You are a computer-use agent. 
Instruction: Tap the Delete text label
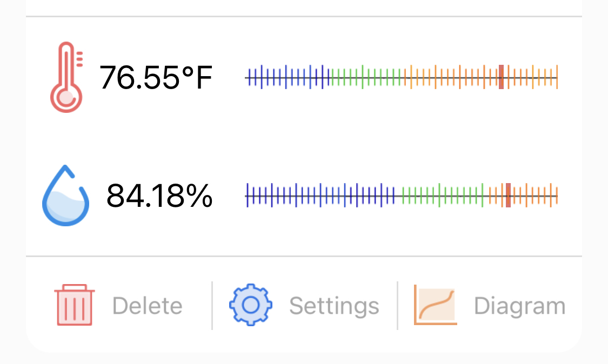click(x=148, y=306)
